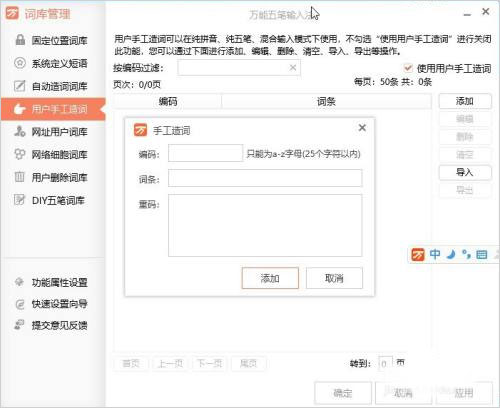Click the 词条 column header

(x=326, y=101)
